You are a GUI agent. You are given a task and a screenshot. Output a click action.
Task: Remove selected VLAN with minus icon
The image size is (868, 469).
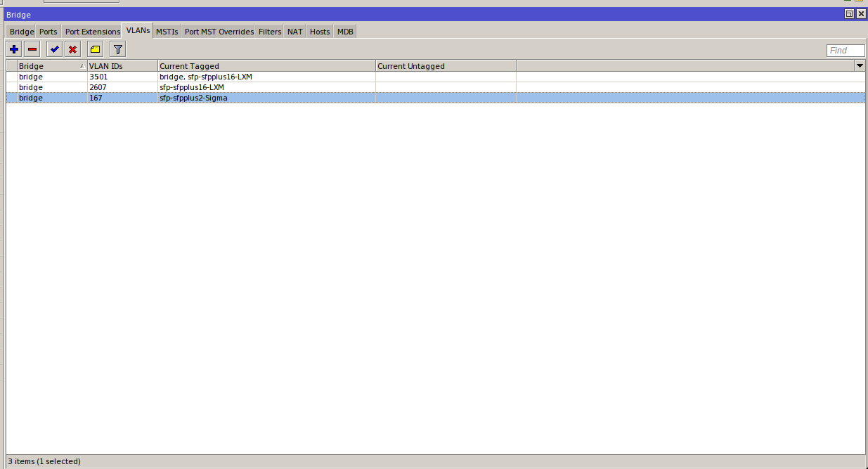pyautogui.click(x=32, y=49)
